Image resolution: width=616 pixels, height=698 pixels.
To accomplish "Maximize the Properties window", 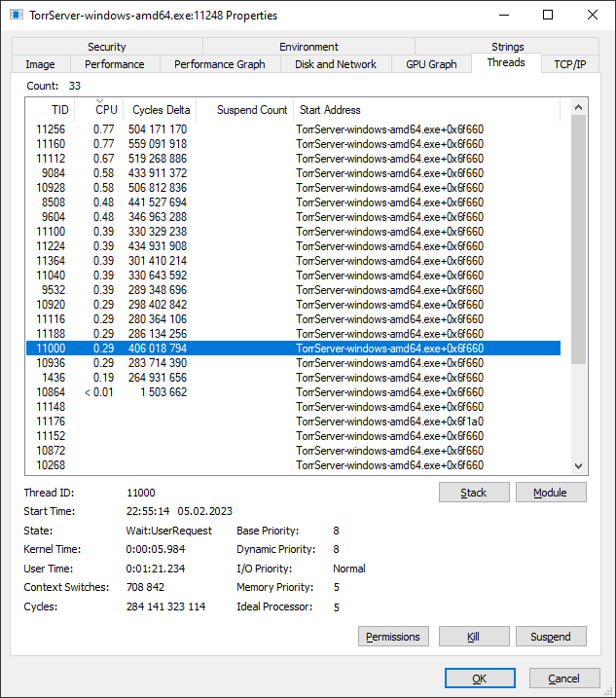I will pyautogui.click(x=548, y=16).
